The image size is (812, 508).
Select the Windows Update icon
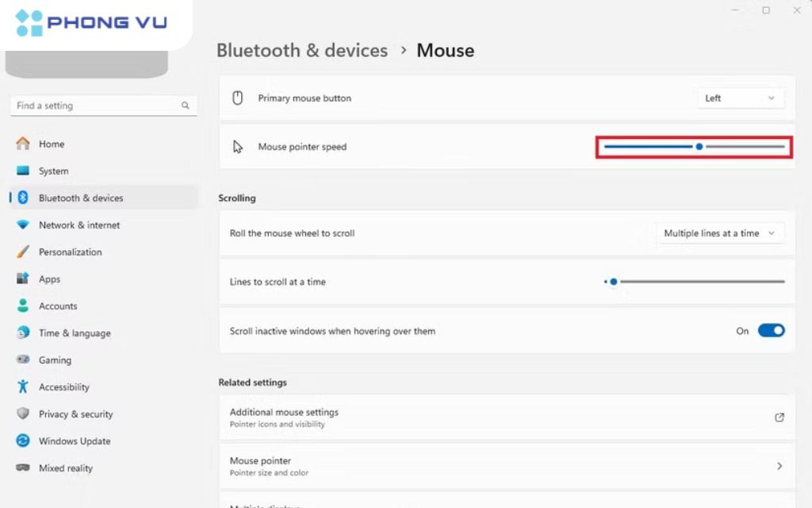click(23, 441)
